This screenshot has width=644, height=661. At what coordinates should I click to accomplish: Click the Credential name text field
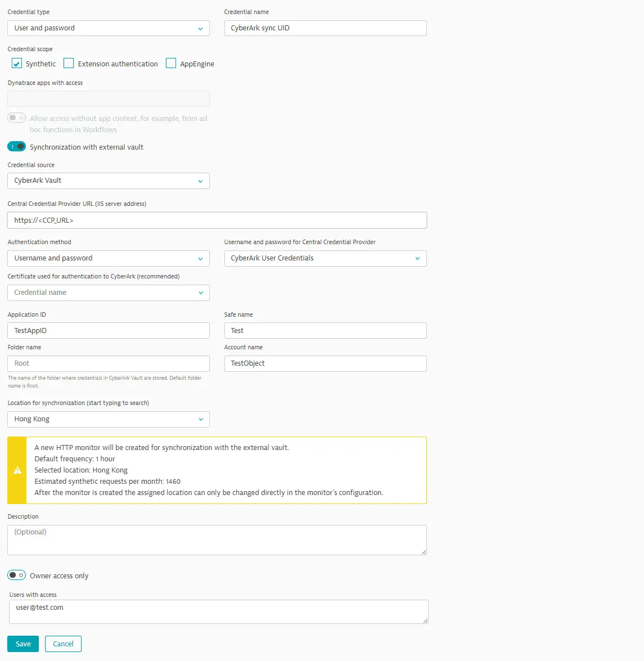tap(325, 28)
